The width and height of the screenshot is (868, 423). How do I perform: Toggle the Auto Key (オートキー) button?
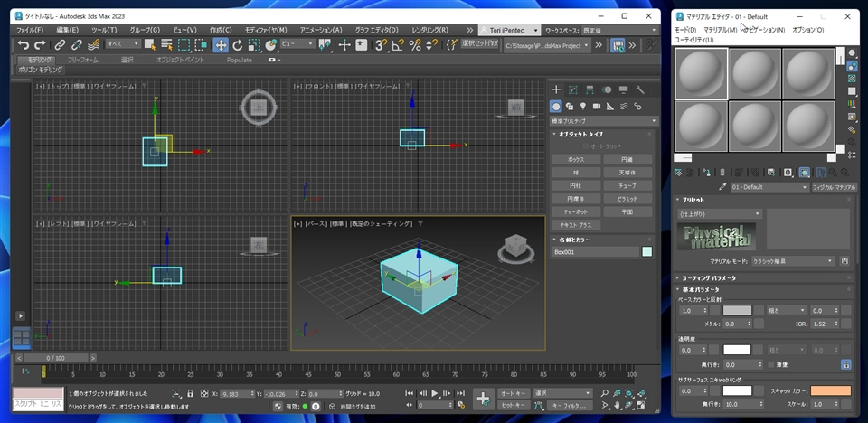tap(514, 393)
